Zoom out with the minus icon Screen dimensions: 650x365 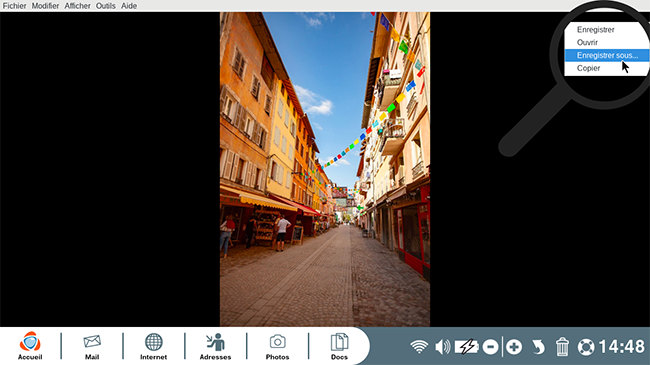pyautogui.click(x=490, y=346)
